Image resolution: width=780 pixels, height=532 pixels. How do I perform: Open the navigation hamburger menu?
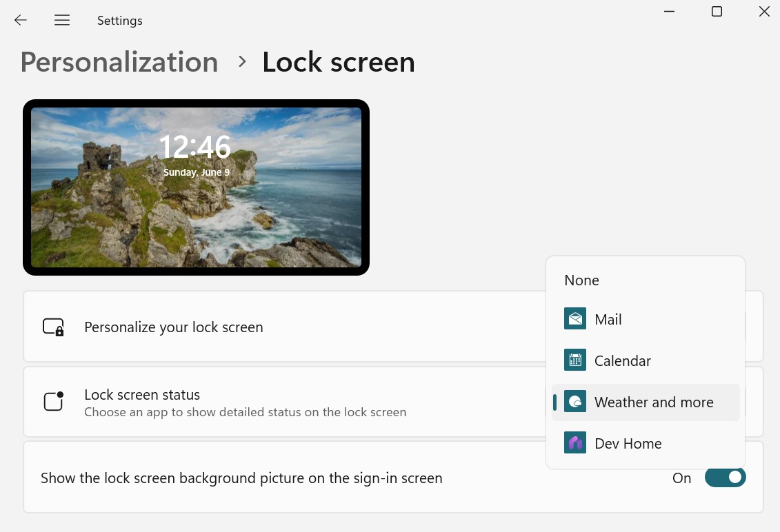pos(62,20)
